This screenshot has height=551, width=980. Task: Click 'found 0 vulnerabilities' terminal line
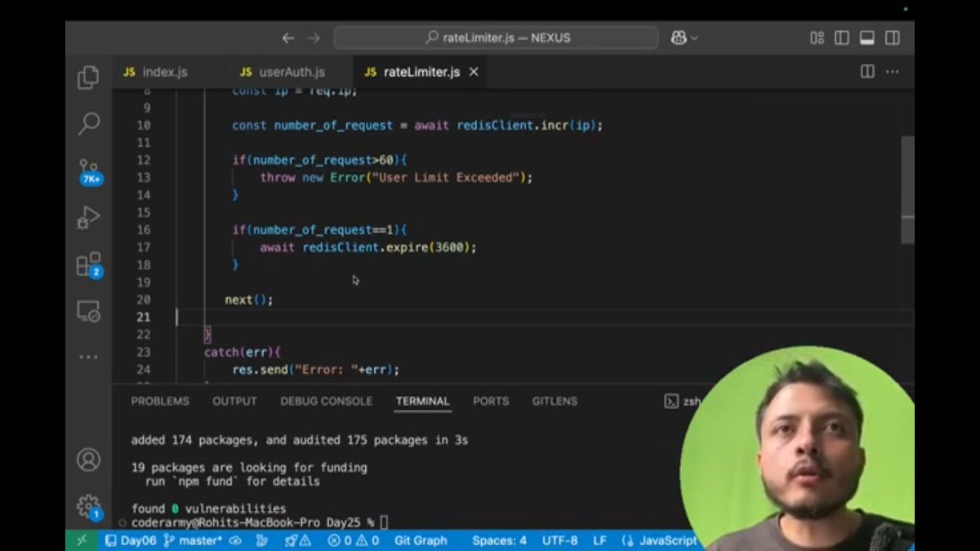[208, 509]
